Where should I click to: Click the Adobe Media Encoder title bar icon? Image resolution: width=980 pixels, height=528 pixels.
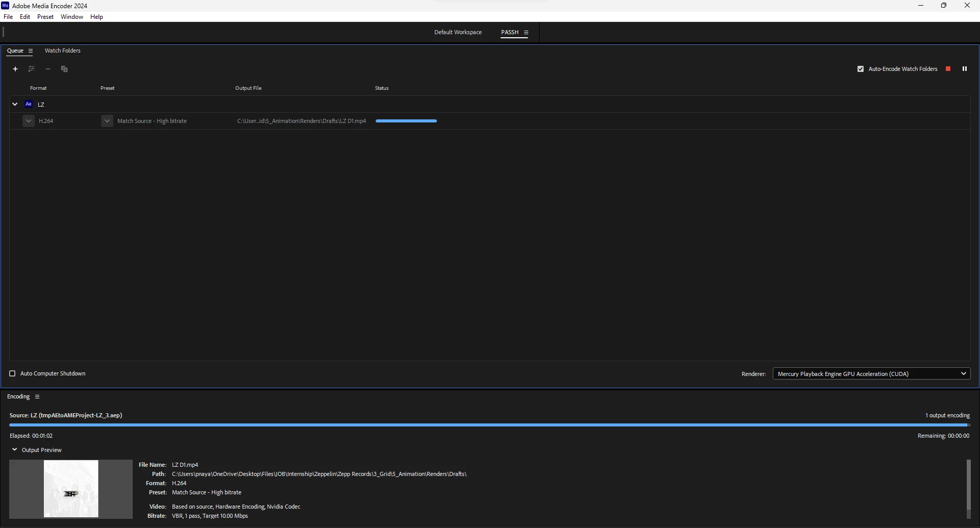[5, 6]
